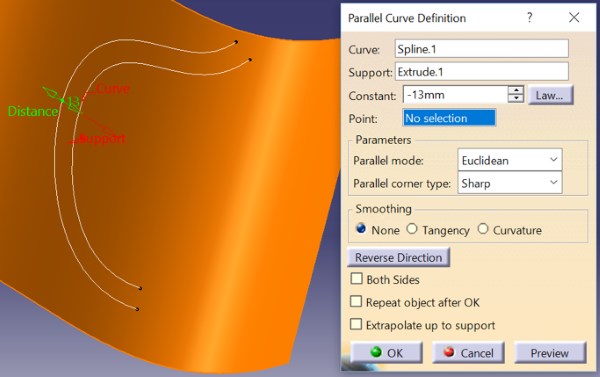The height and width of the screenshot is (377, 600).
Task: Click the Reverse Direction button
Action: pos(398,258)
